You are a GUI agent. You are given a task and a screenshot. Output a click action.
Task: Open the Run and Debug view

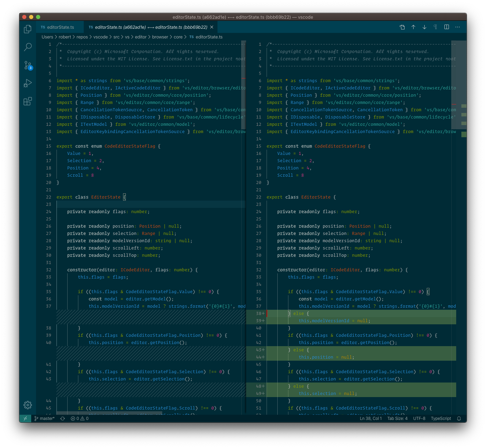pos(28,83)
